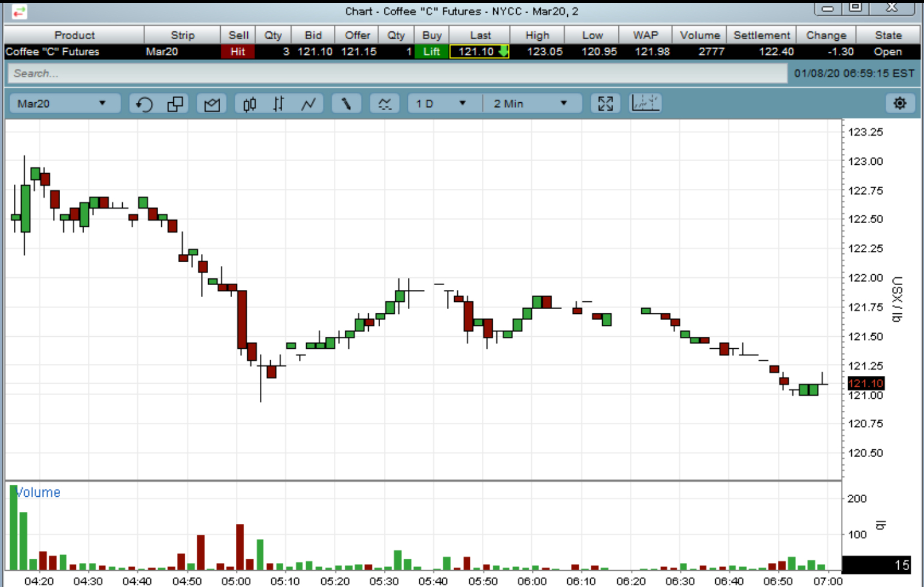Click the email chart envelope icon
Screen dimensions: 924x587
pos(212,104)
